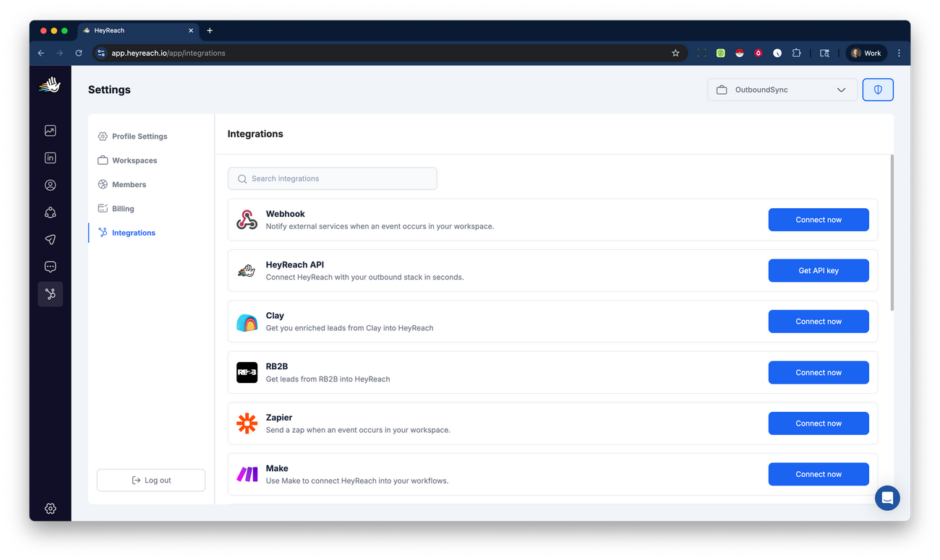
Task: Open the OutboundSync workspace dropdown
Action: pyautogui.click(x=782, y=89)
